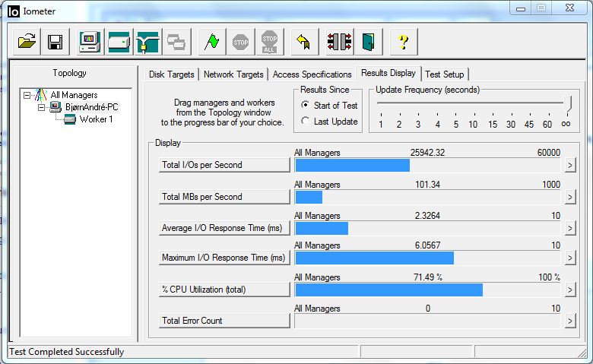The width and height of the screenshot is (593, 364).
Task: Click Test Completed Successfully status text
Action: tap(67, 352)
